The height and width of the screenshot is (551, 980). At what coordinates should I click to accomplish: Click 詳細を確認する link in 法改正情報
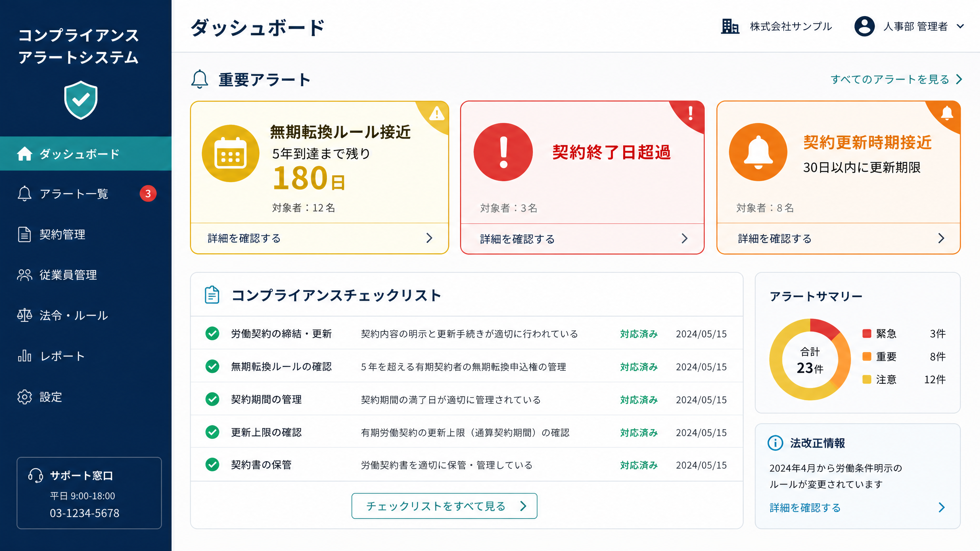[x=805, y=507]
